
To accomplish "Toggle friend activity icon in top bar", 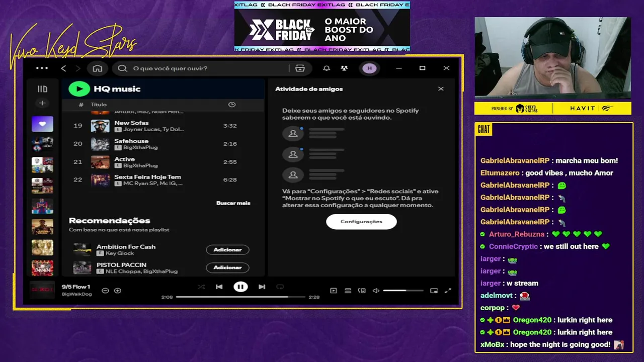I will coord(344,68).
